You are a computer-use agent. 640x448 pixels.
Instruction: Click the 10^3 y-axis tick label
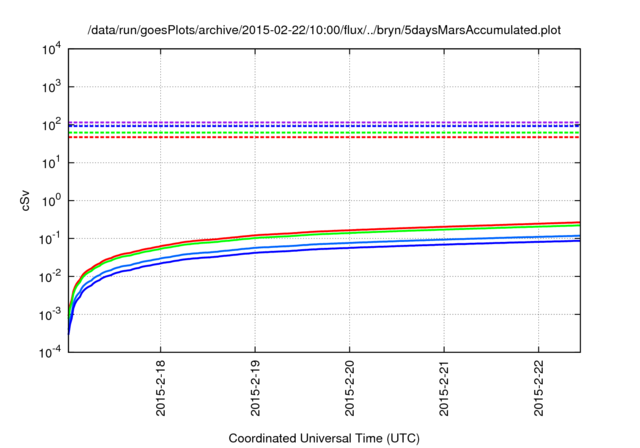[x=52, y=87]
